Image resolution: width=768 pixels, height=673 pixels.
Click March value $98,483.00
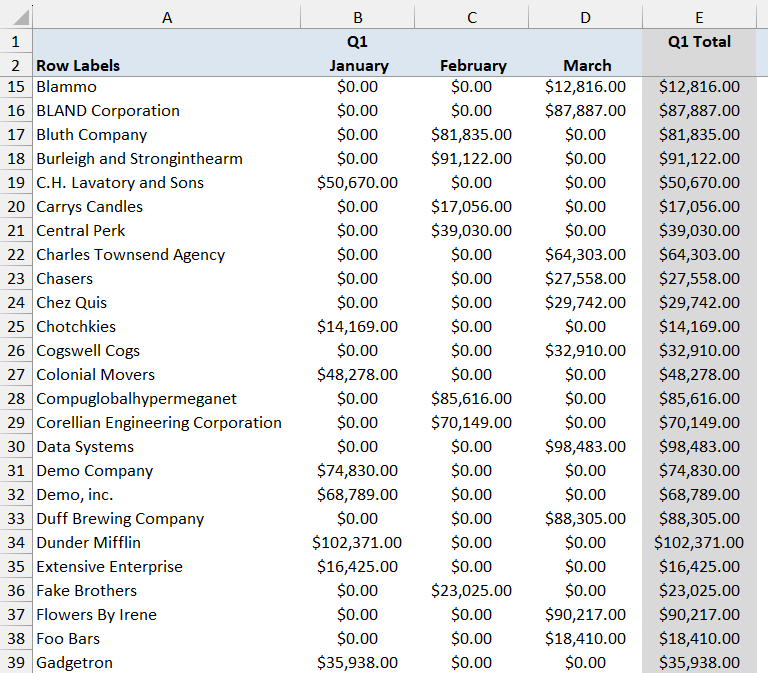coord(585,447)
